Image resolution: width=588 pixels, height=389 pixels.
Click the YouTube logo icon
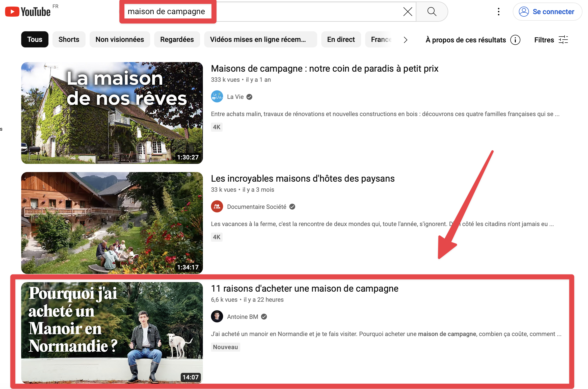[x=12, y=12]
